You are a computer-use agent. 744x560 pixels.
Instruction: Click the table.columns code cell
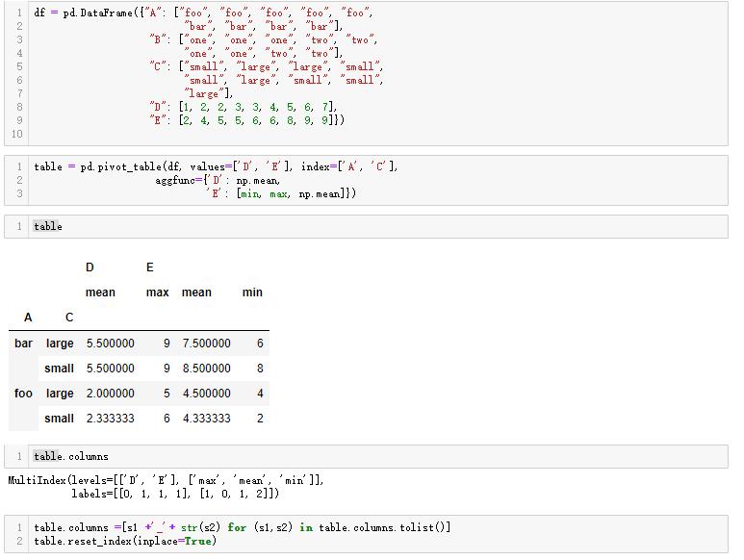click(366, 457)
